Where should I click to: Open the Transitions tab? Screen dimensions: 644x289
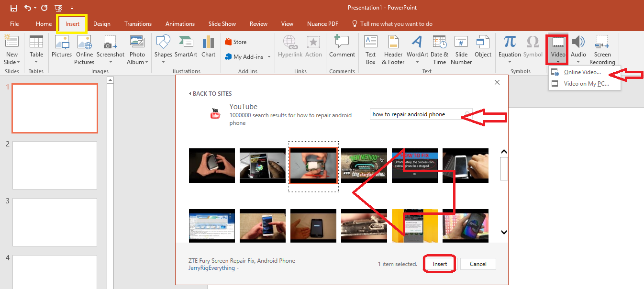pos(138,24)
